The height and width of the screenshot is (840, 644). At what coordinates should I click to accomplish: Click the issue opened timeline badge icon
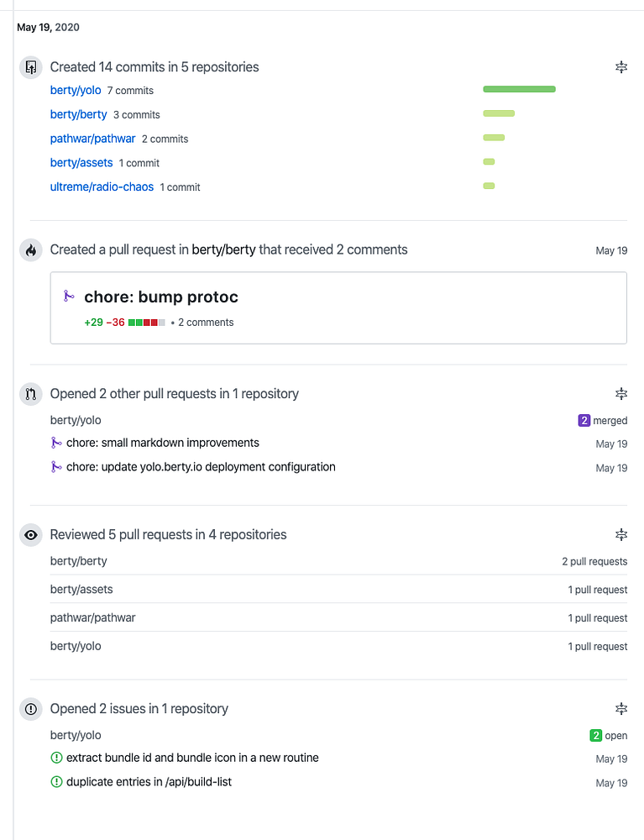pos(31,709)
